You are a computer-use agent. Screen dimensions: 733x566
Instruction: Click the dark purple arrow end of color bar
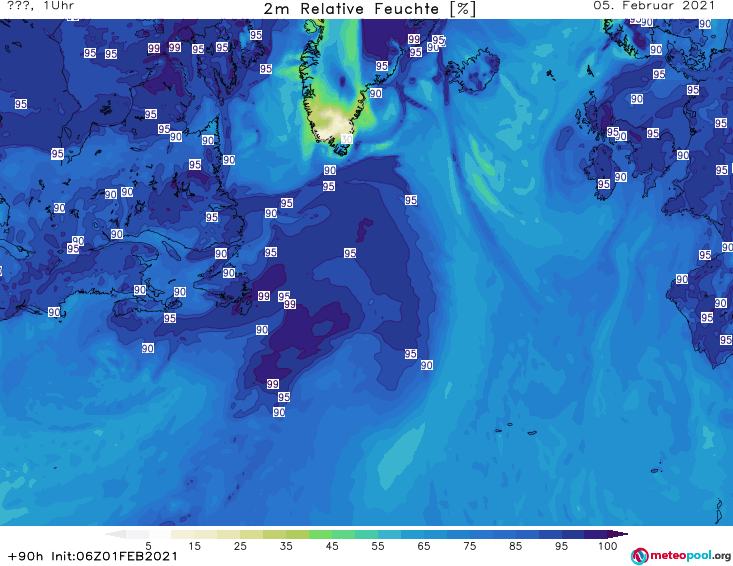[618, 534]
